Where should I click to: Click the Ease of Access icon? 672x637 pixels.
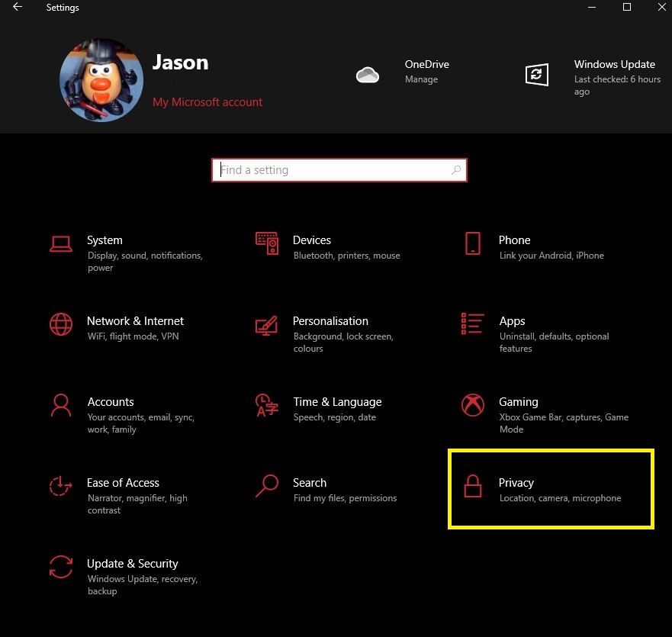pyautogui.click(x=61, y=486)
